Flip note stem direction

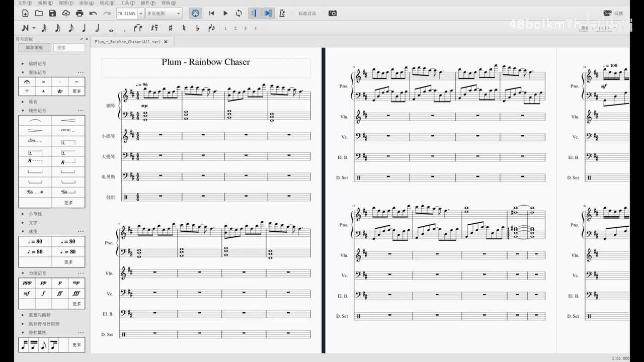click(x=211, y=28)
